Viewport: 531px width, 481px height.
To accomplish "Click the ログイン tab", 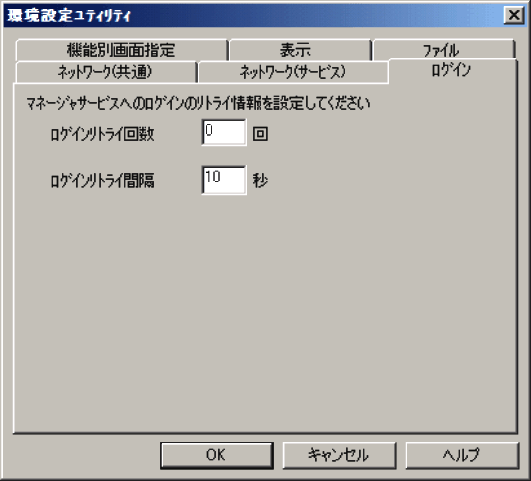I will [x=452, y=70].
